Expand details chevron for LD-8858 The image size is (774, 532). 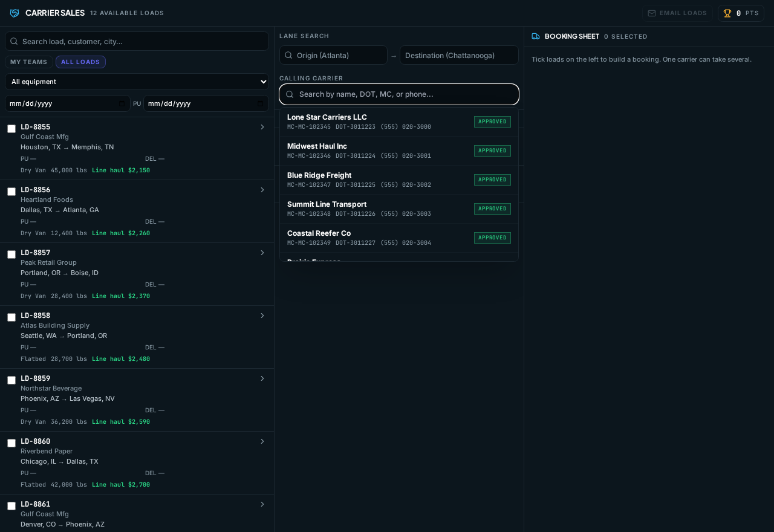[262, 316]
